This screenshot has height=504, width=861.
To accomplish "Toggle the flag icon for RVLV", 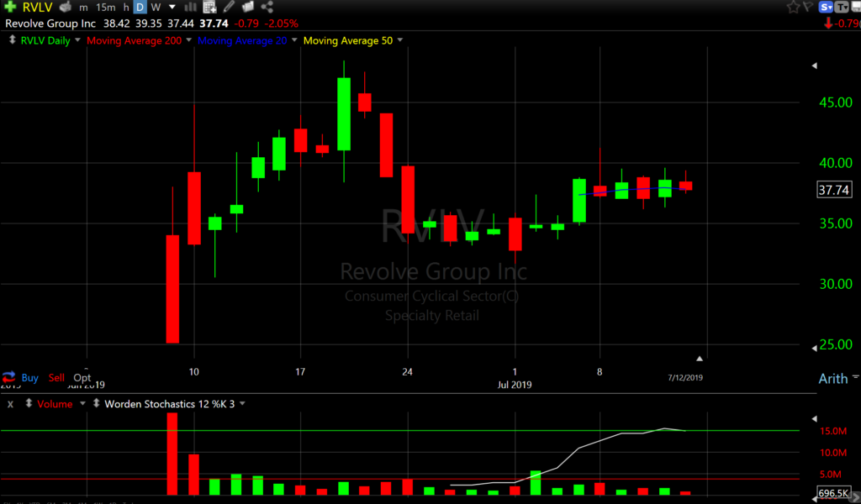I will (808, 7).
